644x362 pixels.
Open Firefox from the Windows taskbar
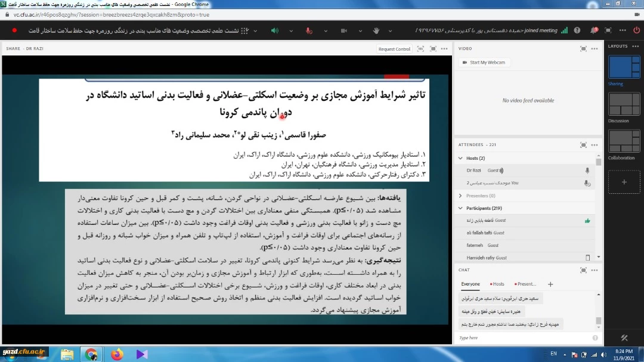[x=117, y=354]
